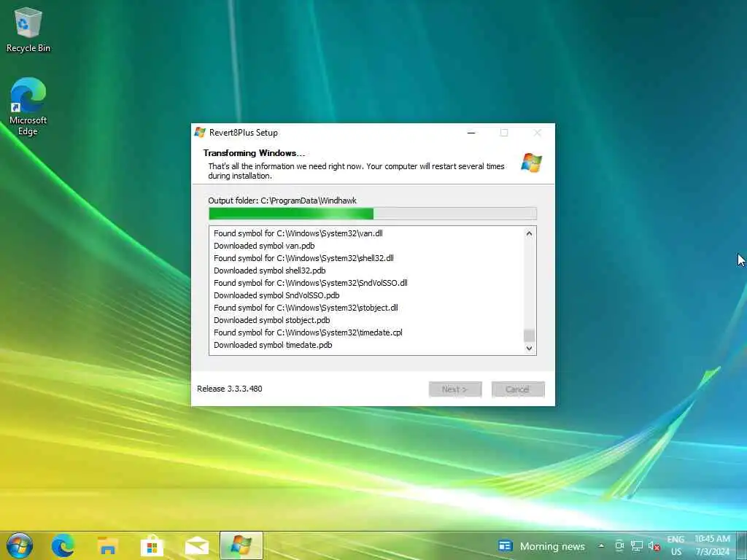Open the muted volume tray icon

(x=654, y=546)
